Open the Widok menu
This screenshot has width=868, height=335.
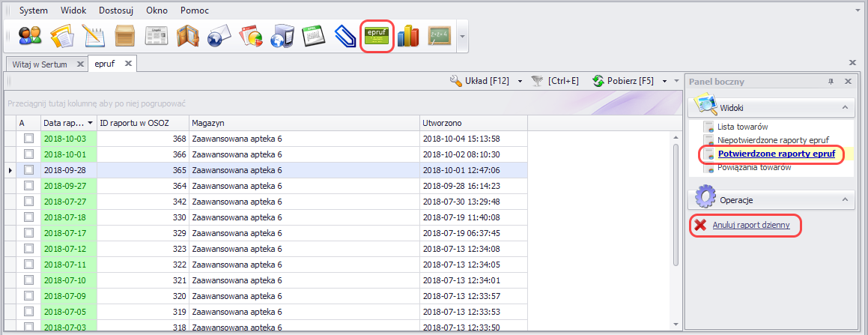(x=73, y=10)
